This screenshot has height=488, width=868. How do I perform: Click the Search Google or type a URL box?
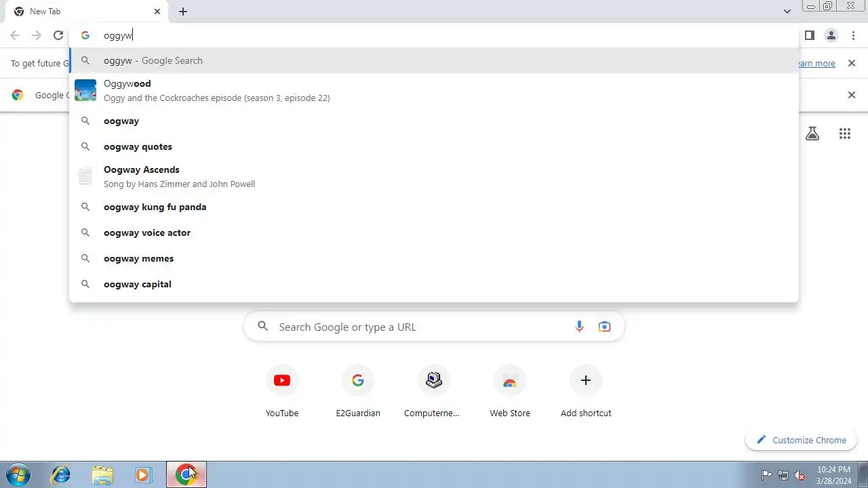coord(434,327)
